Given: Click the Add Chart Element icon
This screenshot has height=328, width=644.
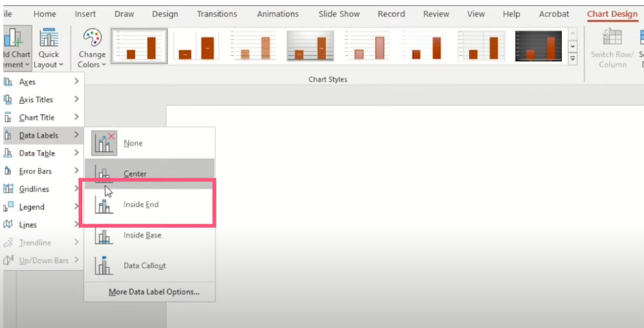Looking at the screenshot, I should click(x=14, y=39).
